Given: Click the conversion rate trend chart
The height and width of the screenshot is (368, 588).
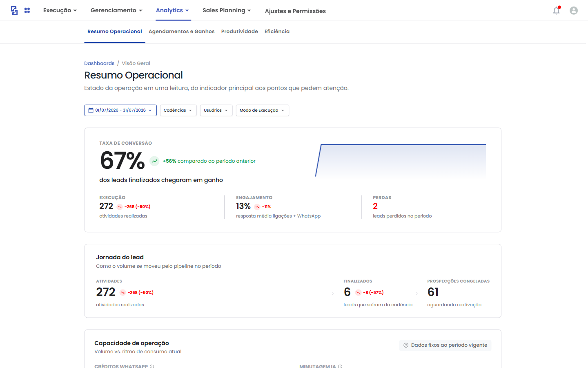Looking at the screenshot, I should tap(401, 160).
